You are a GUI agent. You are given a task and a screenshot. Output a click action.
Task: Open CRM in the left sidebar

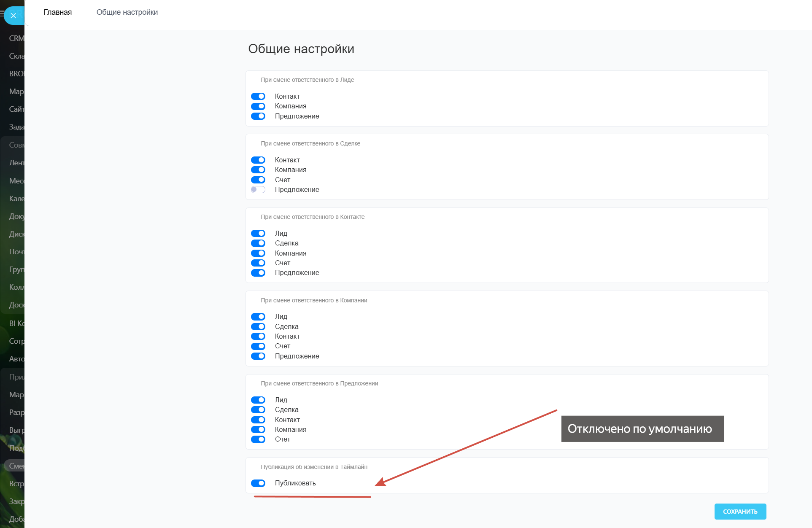tap(16, 38)
